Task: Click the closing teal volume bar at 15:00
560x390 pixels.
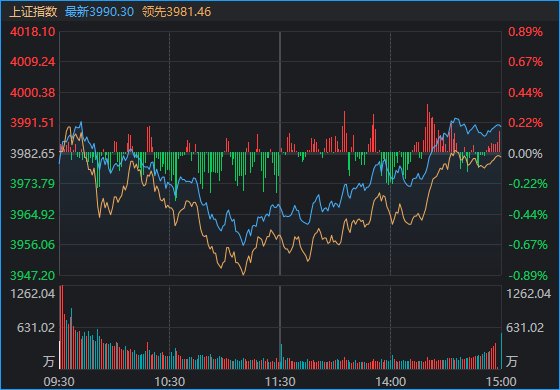Action: tap(501, 351)
